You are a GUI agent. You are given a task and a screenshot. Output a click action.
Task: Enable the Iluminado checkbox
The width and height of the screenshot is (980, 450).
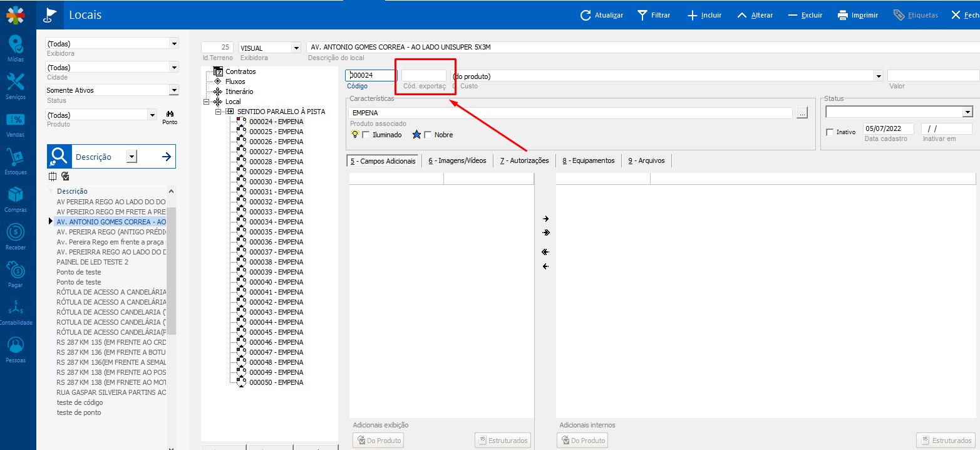[x=366, y=135]
